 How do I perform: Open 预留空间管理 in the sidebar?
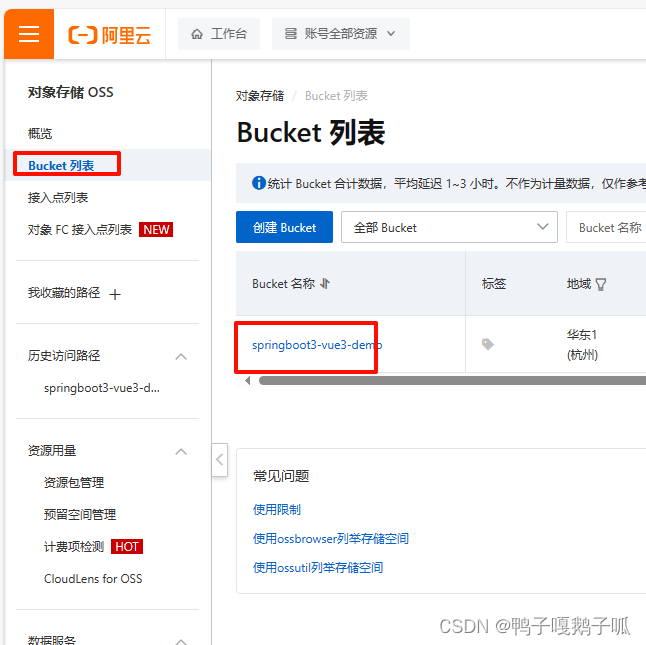(80, 514)
